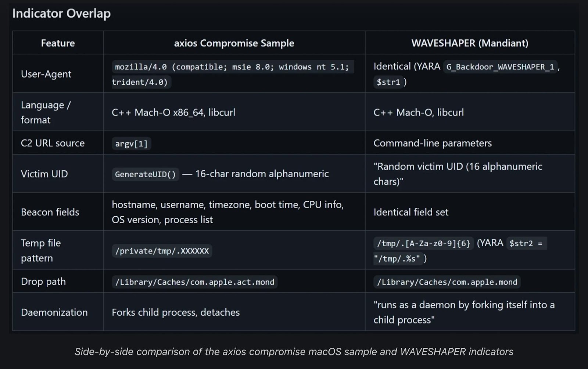This screenshot has width=588, height=369.
Task: Click the WAVESHAPER (Mandiant) column header
Action: click(x=470, y=43)
